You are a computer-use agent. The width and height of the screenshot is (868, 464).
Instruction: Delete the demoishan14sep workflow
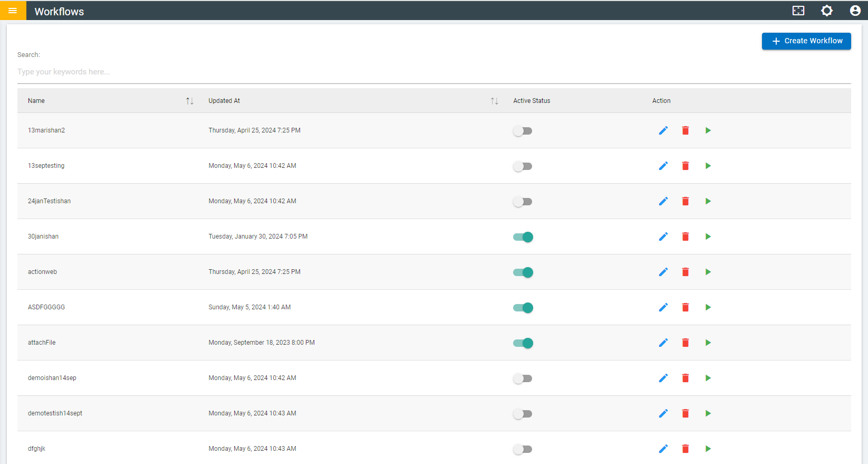click(x=686, y=378)
